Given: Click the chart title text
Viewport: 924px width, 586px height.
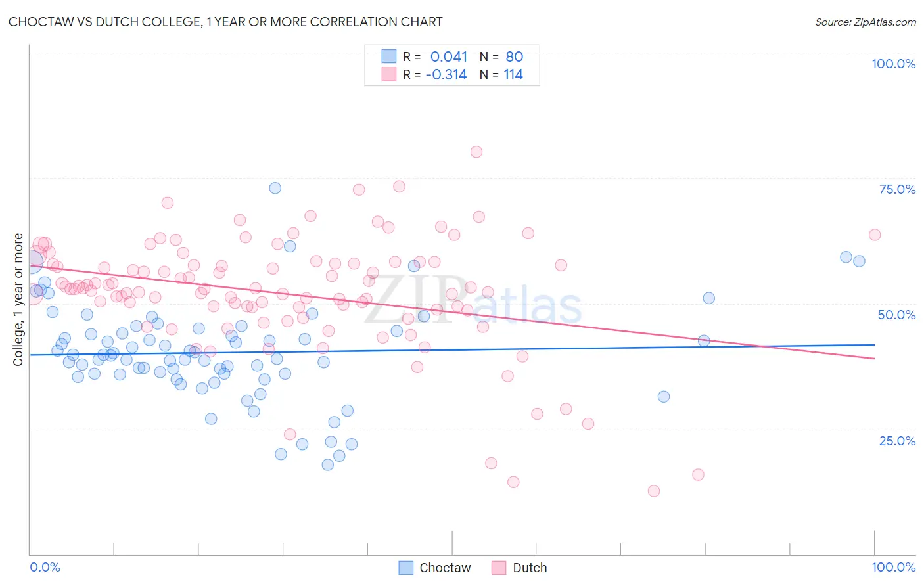Looking at the screenshot, I should pyautogui.click(x=225, y=22).
